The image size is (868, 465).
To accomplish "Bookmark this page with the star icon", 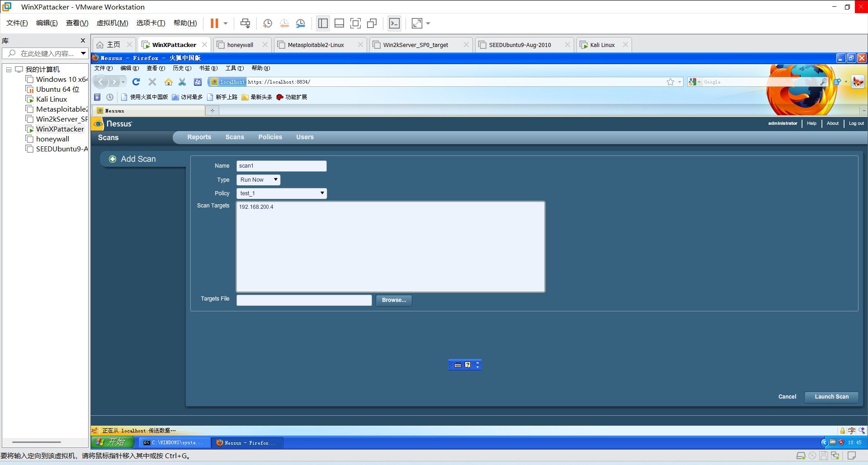I will pos(670,82).
